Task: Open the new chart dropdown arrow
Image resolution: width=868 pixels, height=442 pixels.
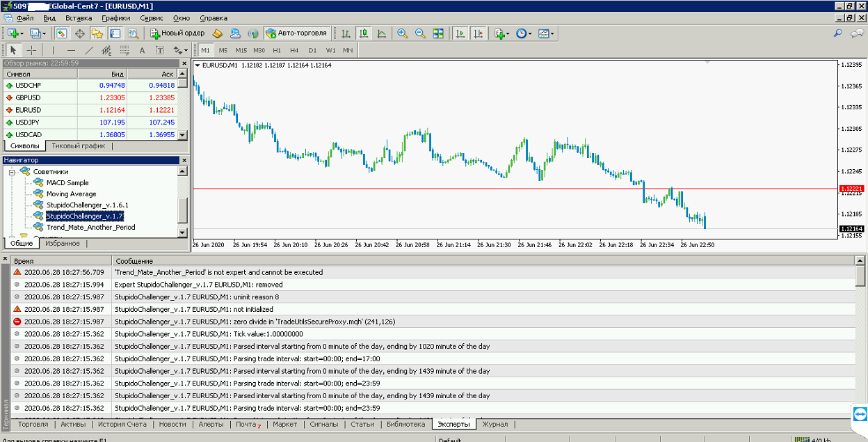Action: (x=22, y=33)
